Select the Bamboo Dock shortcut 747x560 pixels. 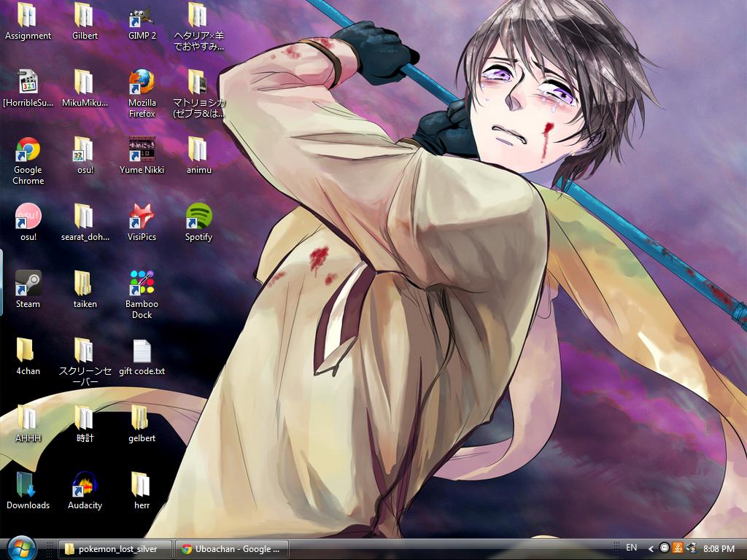142,295
